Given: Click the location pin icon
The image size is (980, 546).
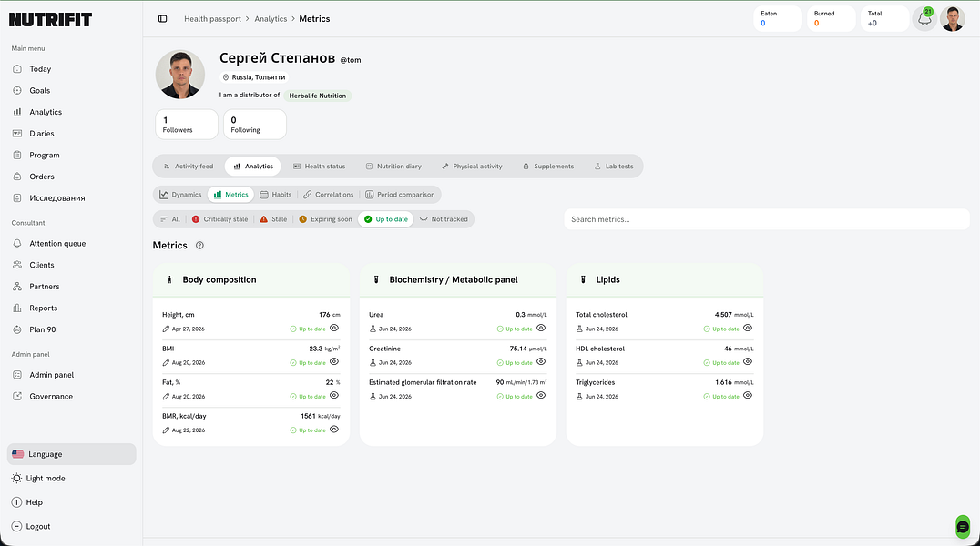Looking at the screenshot, I should click(226, 77).
